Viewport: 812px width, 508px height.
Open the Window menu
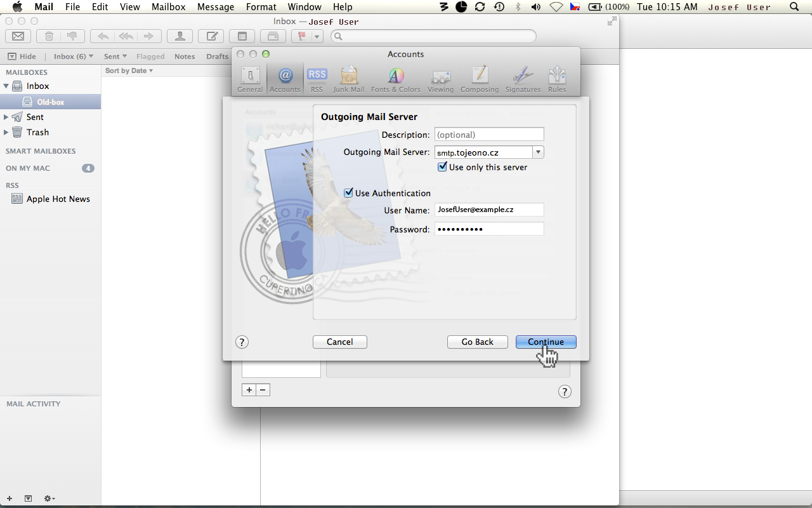click(x=304, y=7)
